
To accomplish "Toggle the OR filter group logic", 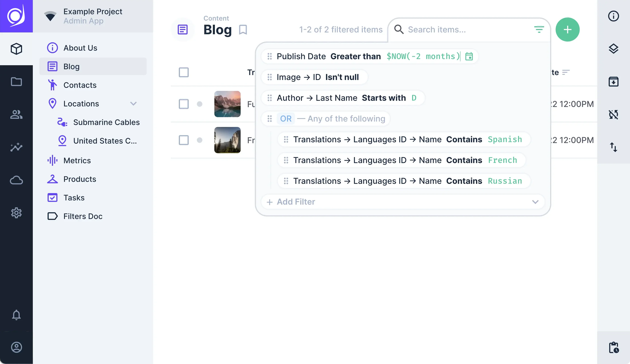I will point(285,119).
